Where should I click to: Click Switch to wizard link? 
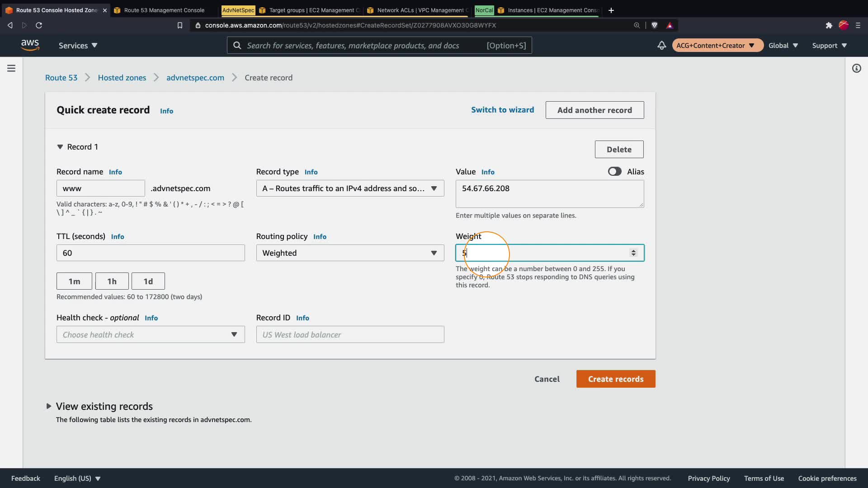pos(502,110)
